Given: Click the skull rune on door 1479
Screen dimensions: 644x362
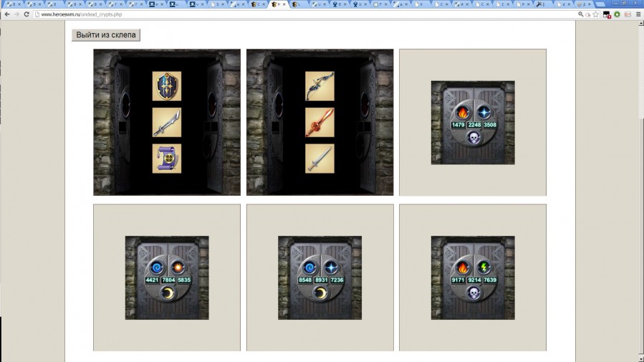Looking at the screenshot, I should coord(474,138).
